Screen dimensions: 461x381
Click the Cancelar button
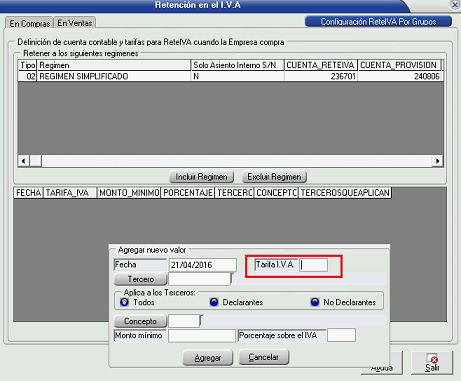[264, 357]
